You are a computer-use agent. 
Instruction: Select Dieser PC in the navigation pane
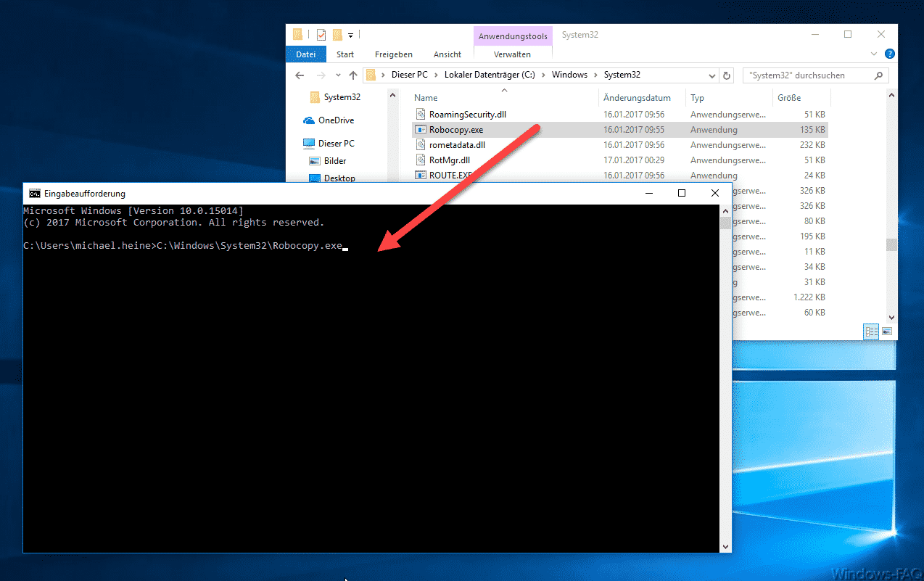336,144
